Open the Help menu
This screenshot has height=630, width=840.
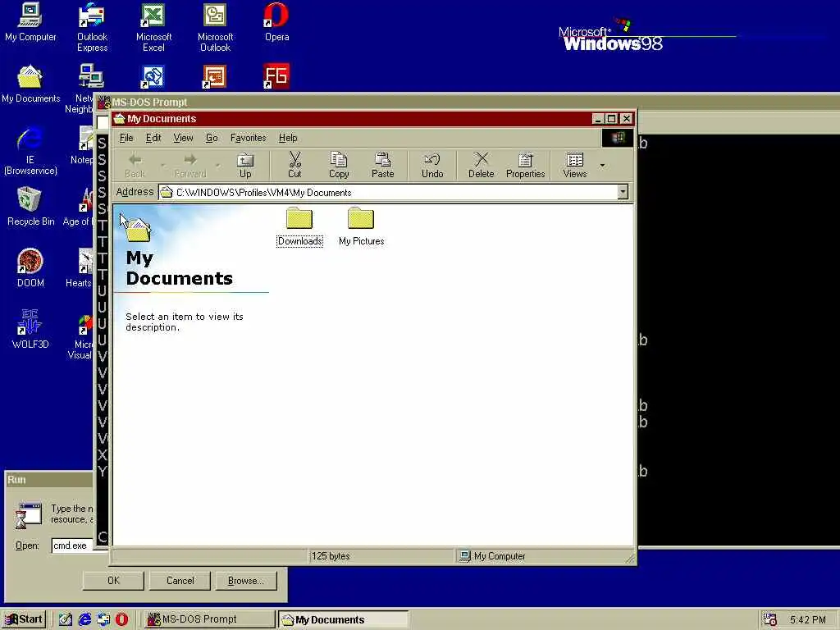pos(288,138)
